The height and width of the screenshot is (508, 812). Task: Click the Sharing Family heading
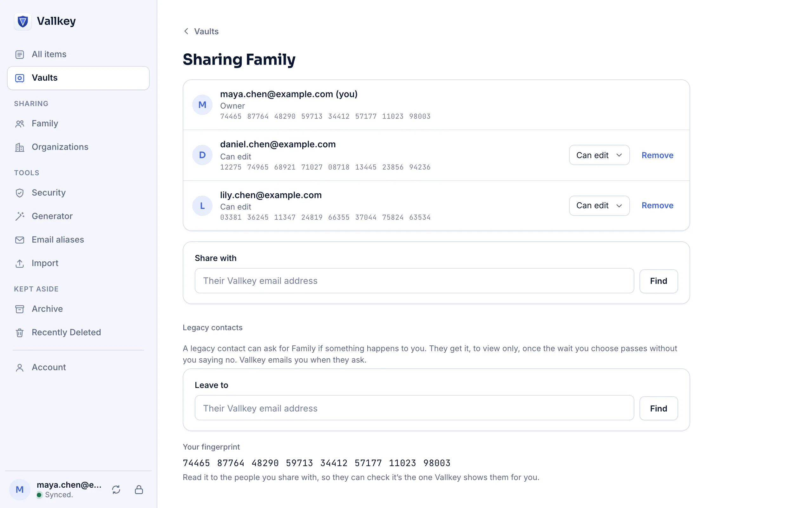[x=239, y=60]
